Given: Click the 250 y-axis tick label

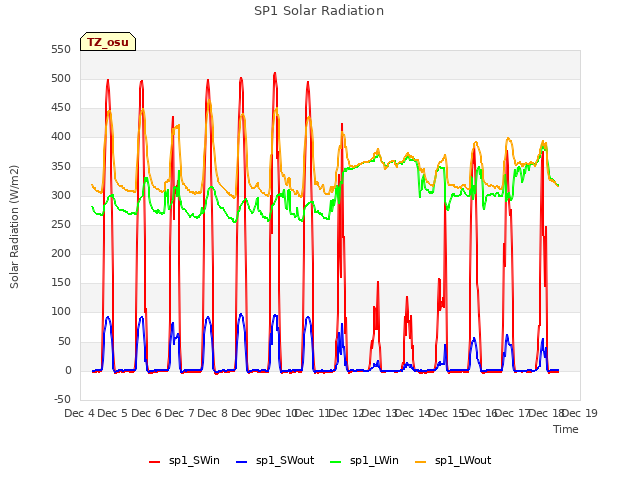Looking at the screenshot, I should (61, 224).
